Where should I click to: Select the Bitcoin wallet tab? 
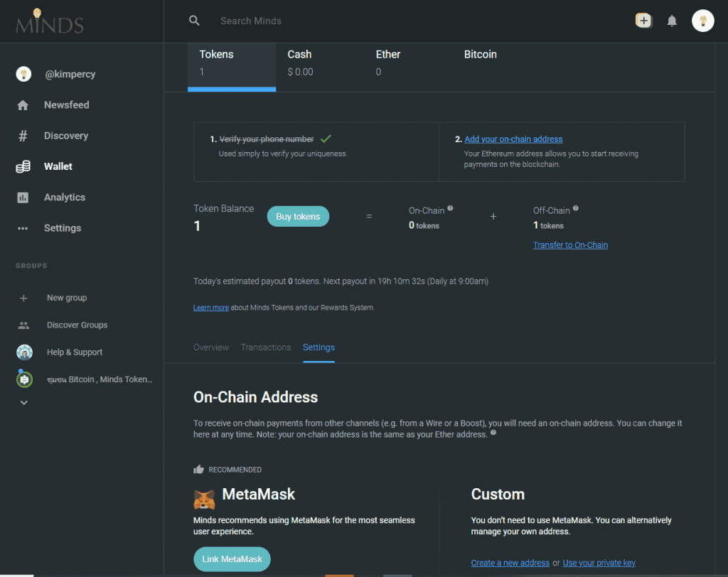[496, 67]
